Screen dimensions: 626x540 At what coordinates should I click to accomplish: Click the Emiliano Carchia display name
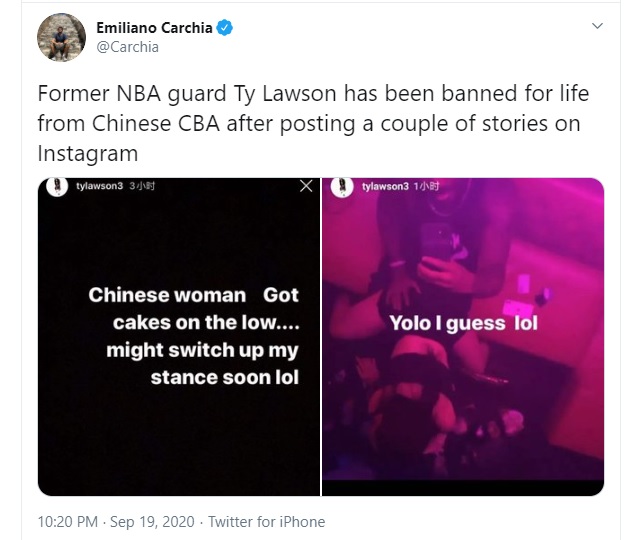click(x=155, y=28)
